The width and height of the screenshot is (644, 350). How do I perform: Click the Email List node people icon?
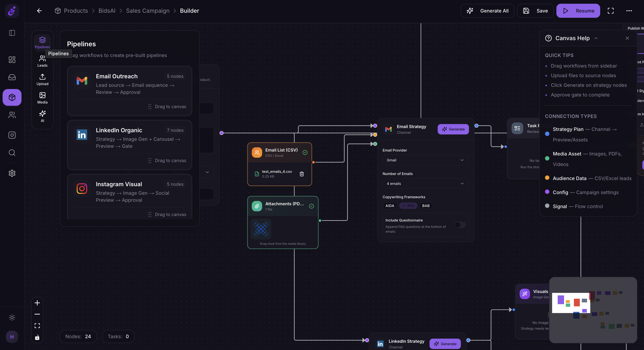tap(257, 152)
